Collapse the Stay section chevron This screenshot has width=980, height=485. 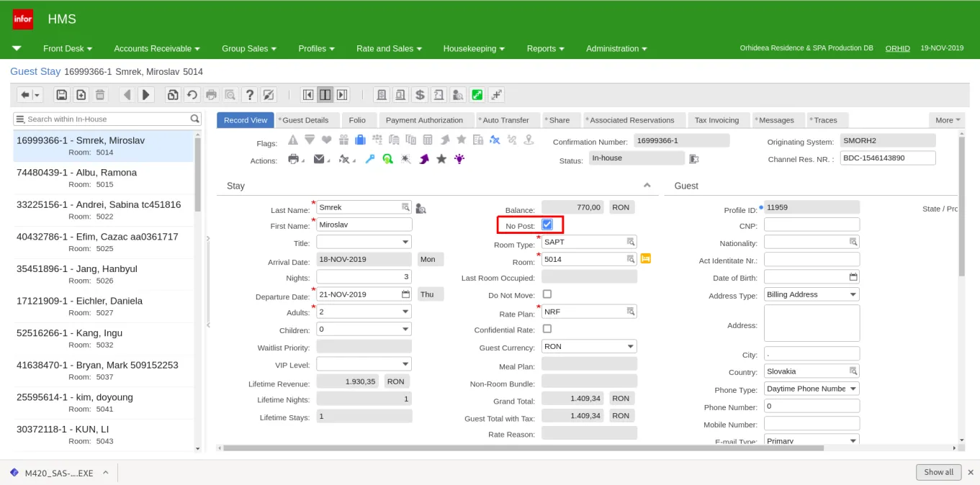(647, 186)
